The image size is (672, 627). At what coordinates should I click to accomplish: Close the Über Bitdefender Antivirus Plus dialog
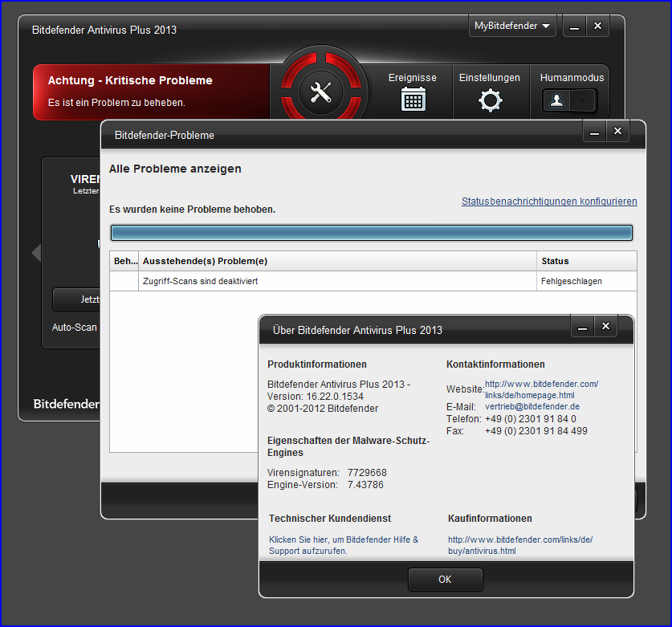pos(605,326)
